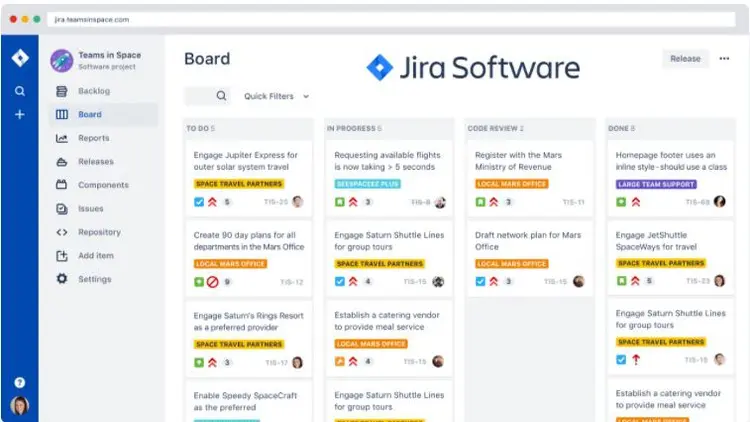Click the Releases ship icon

(62, 162)
